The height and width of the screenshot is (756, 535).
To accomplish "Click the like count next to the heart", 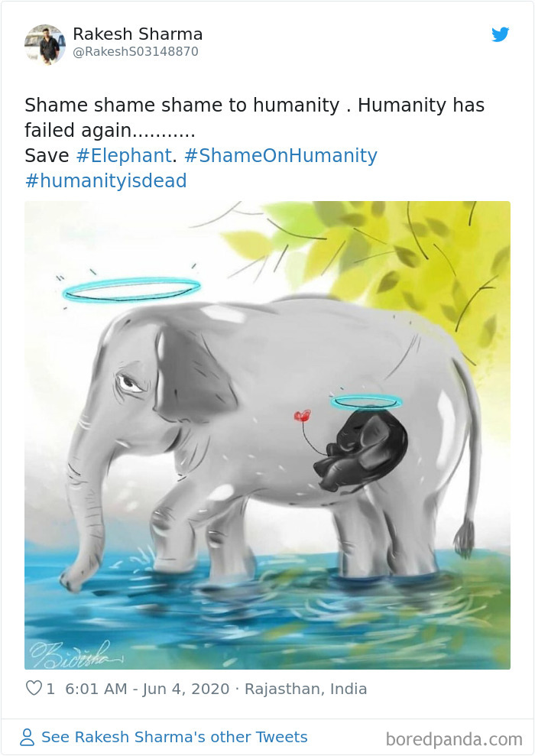I will [49, 688].
